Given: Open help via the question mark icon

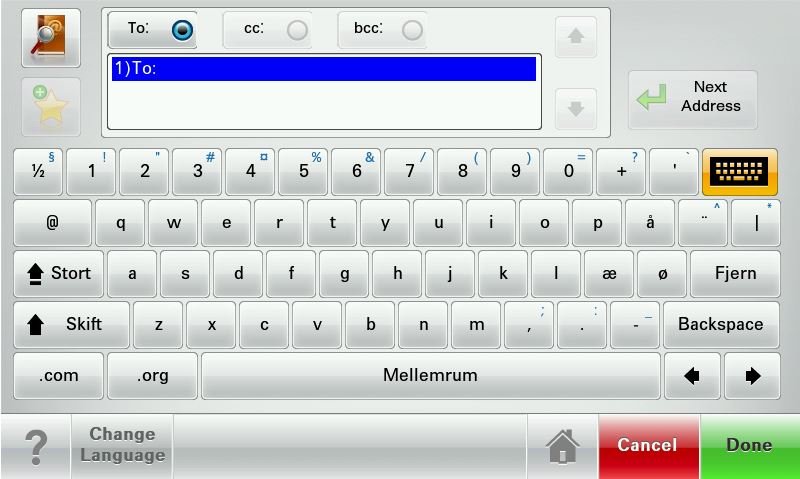Looking at the screenshot, I should coord(36,447).
